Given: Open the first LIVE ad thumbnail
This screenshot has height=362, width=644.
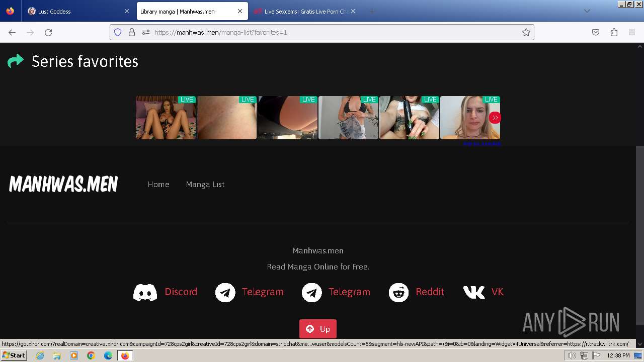Looking at the screenshot, I should coord(166,118).
